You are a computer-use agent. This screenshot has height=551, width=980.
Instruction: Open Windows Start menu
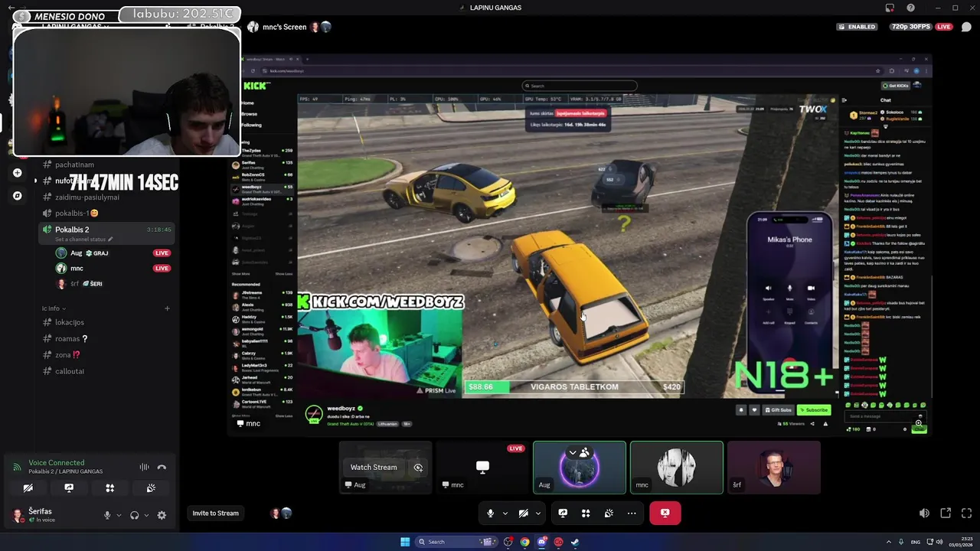(405, 542)
